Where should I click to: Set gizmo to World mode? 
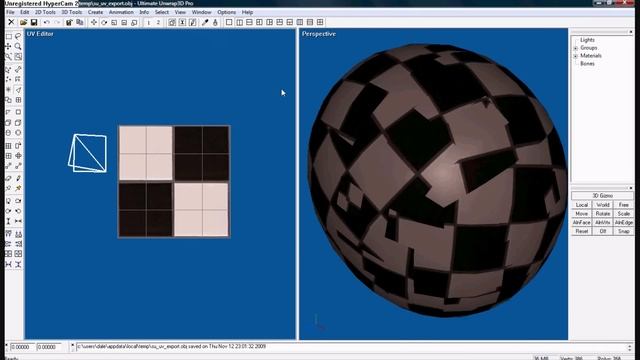coord(602,205)
